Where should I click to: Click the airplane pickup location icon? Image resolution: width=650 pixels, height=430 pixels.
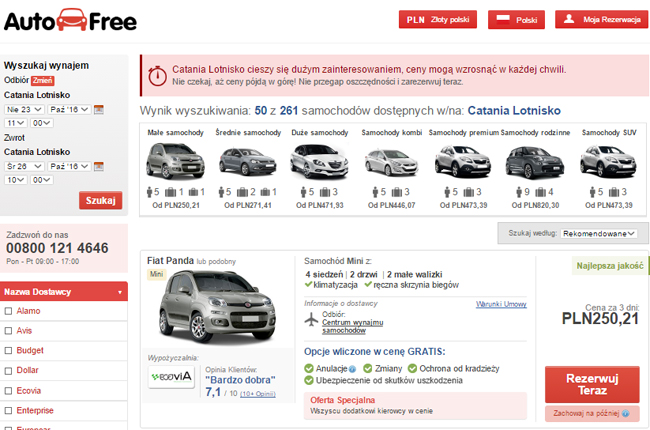point(311,320)
